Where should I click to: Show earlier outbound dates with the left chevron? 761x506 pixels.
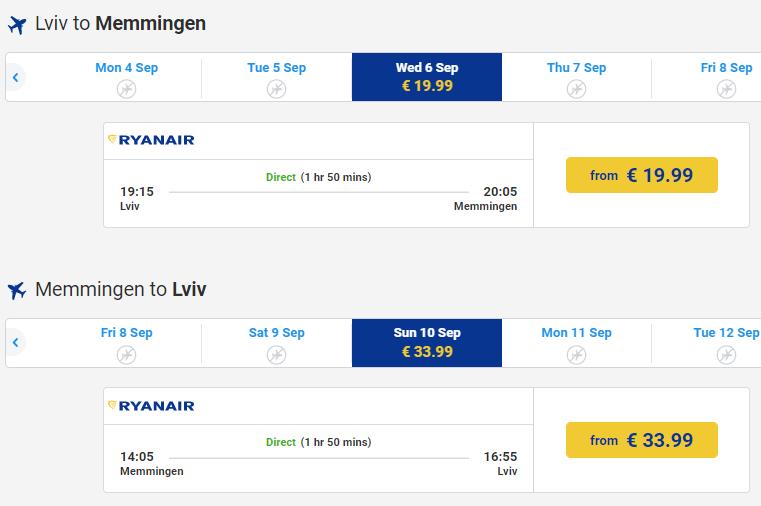coord(16,77)
